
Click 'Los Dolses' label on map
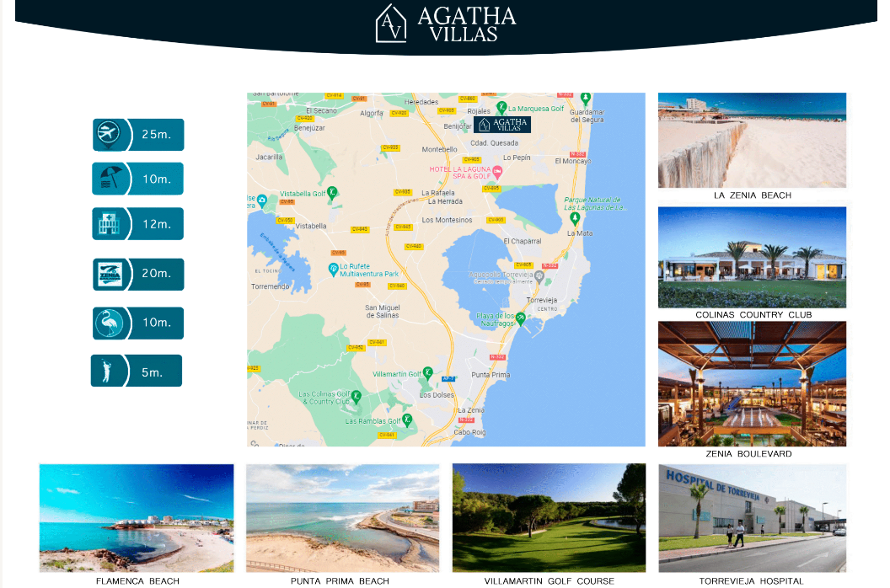point(437,395)
